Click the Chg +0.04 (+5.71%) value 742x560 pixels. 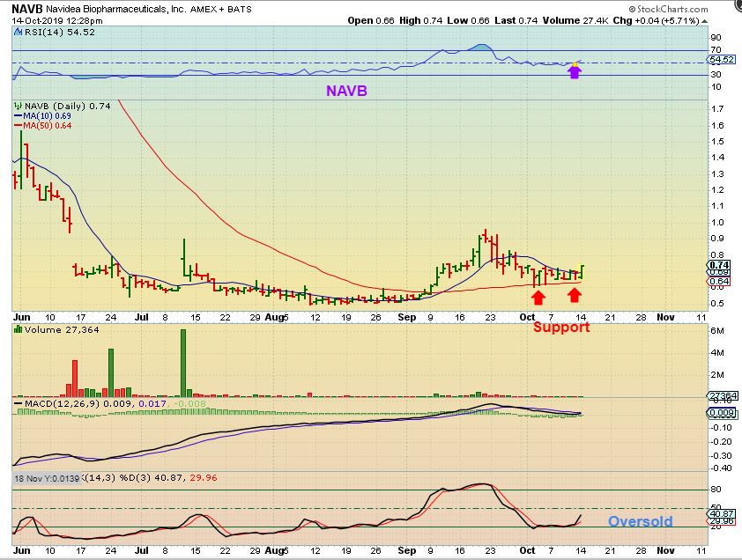(x=656, y=21)
